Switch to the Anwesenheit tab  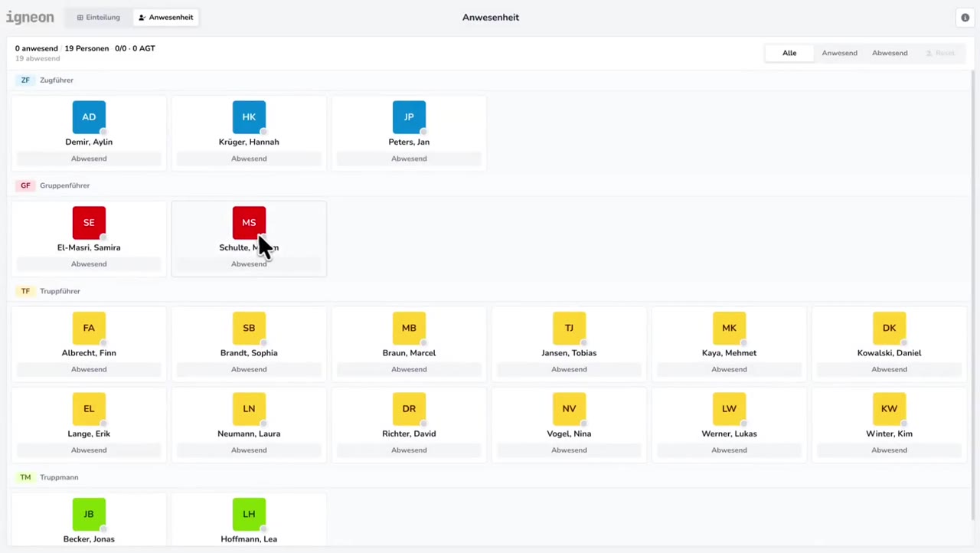coord(165,18)
